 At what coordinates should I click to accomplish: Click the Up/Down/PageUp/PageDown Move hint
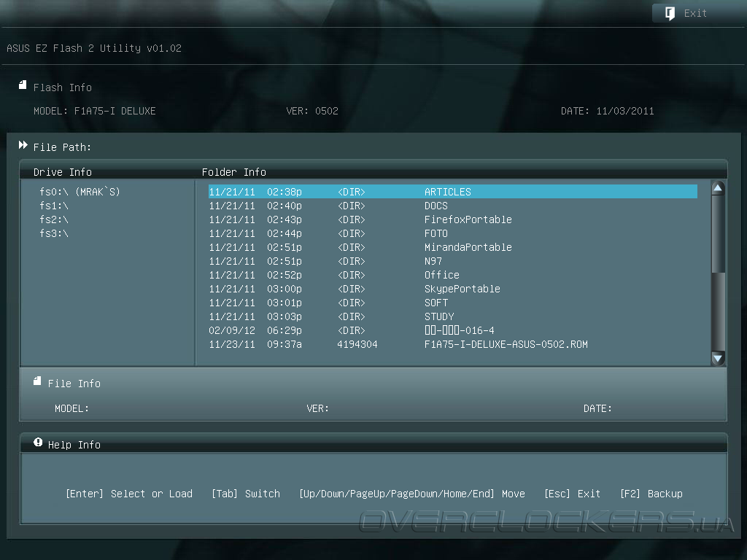click(412, 494)
